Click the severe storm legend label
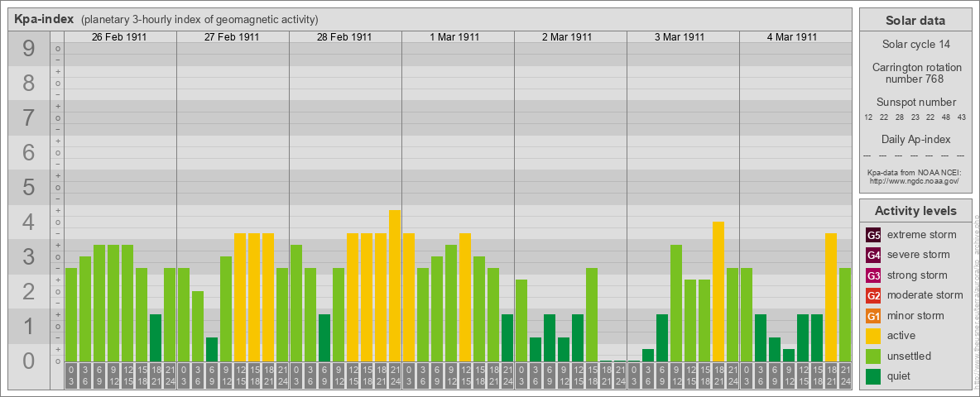Image resolution: width=980 pixels, height=397 pixels. click(x=919, y=255)
